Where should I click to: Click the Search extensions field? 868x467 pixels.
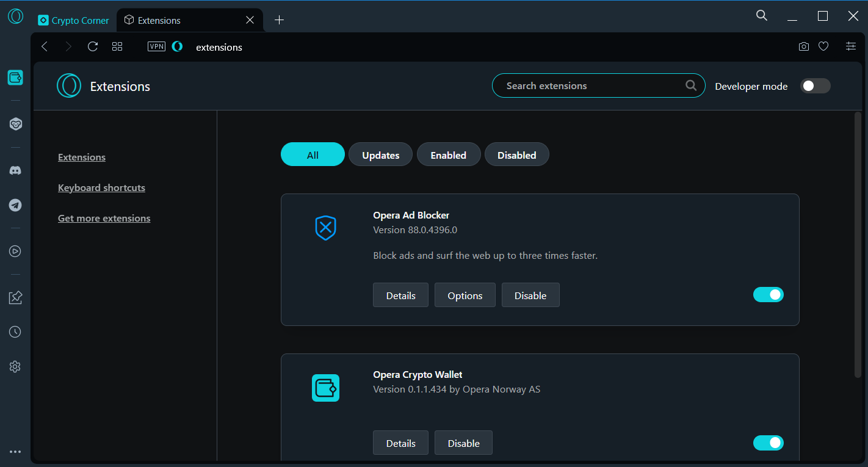(598, 85)
